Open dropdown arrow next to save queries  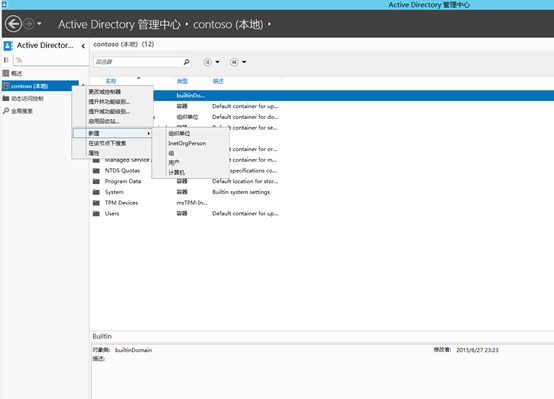(x=244, y=62)
